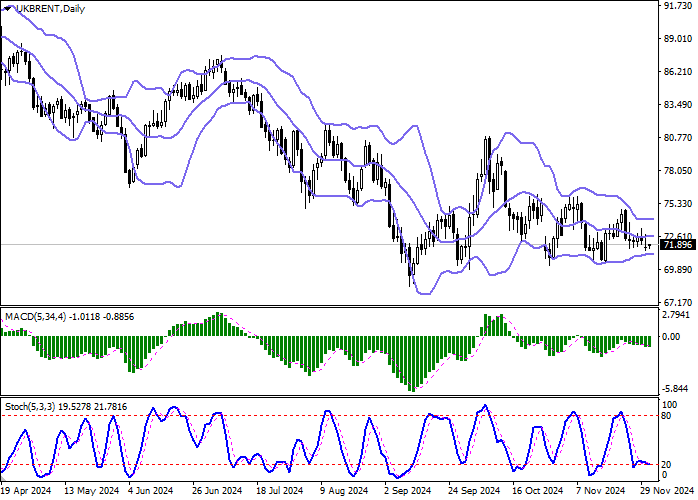Click Stochastic scale level 100
Image resolution: width=698 pixels, height=500 pixels.
pyautogui.click(x=670, y=405)
